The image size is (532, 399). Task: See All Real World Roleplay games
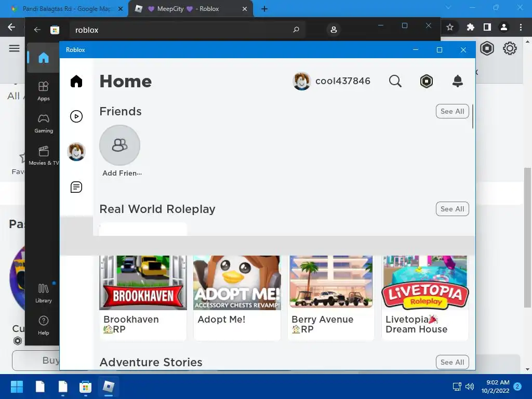[x=453, y=209]
